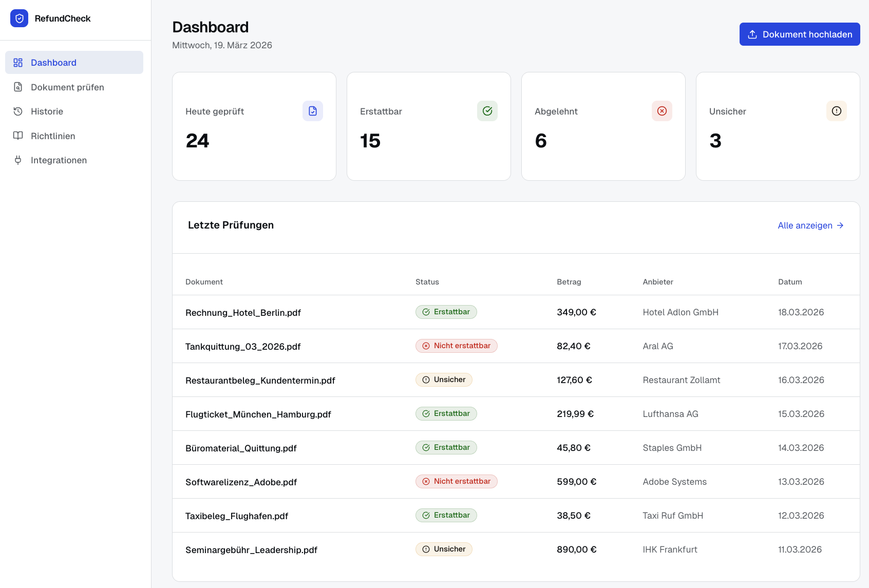The width and height of the screenshot is (869, 588).
Task: Click the Status column header
Action: pos(427,282)
